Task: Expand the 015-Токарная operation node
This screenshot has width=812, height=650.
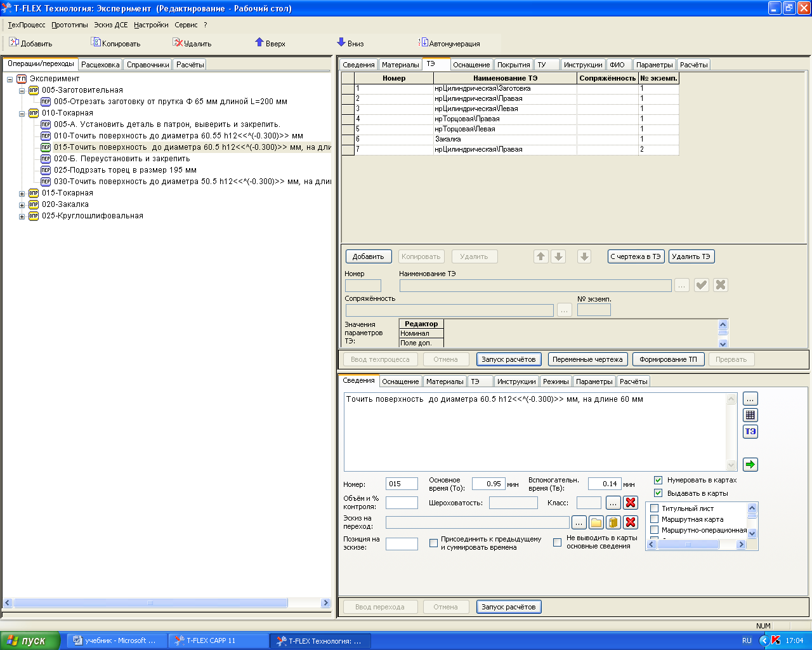Action: click(22, 194)
